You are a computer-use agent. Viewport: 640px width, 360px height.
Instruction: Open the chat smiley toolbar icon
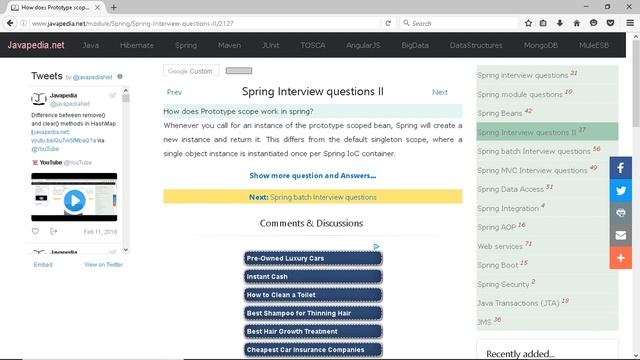point(593,23)
